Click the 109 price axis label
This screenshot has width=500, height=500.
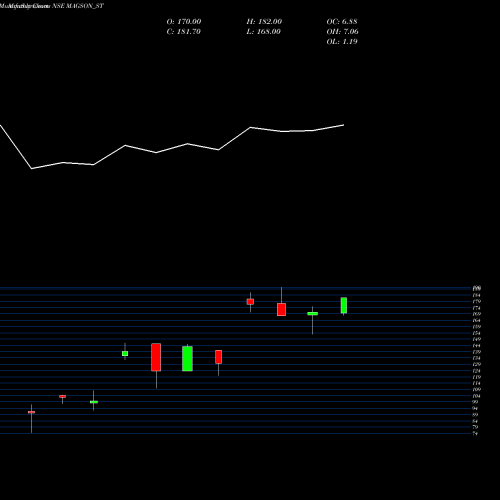click(476, 389)
